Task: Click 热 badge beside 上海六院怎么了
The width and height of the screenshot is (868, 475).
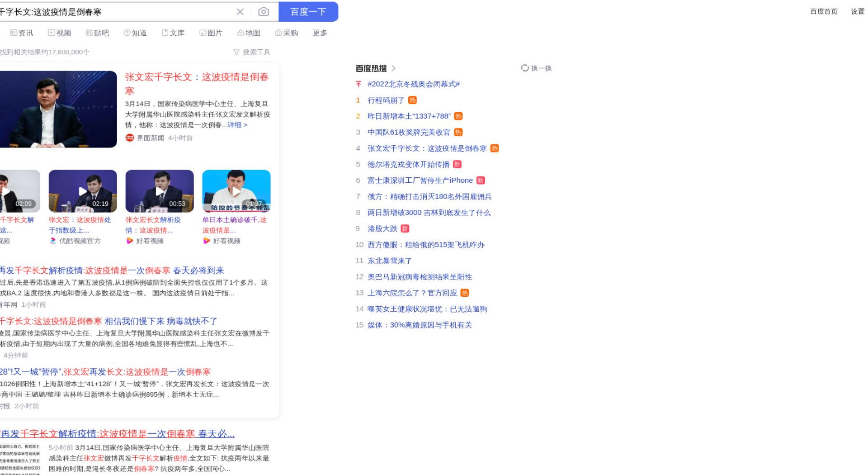Action: [465, 293]
